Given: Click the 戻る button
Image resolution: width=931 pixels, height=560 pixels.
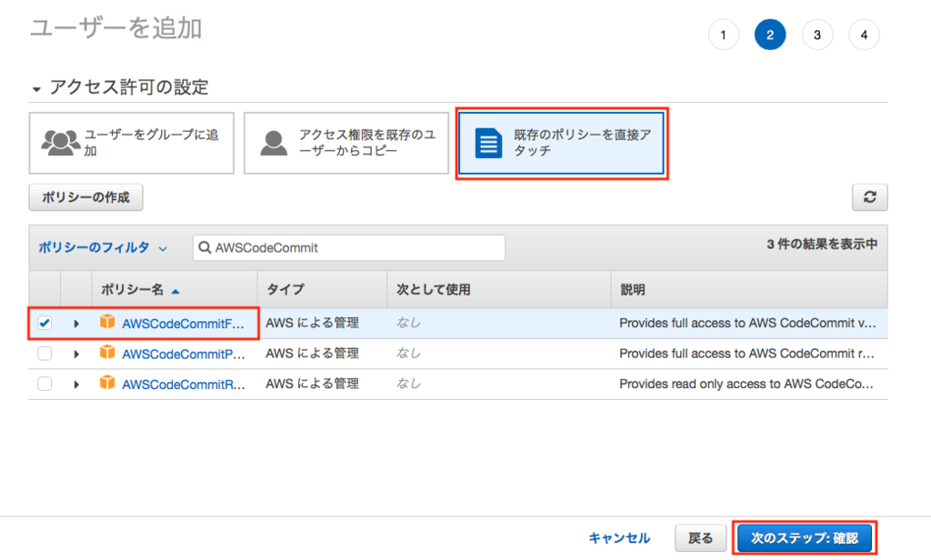Looking at the screenshot, I should click(x=701, y=538).
